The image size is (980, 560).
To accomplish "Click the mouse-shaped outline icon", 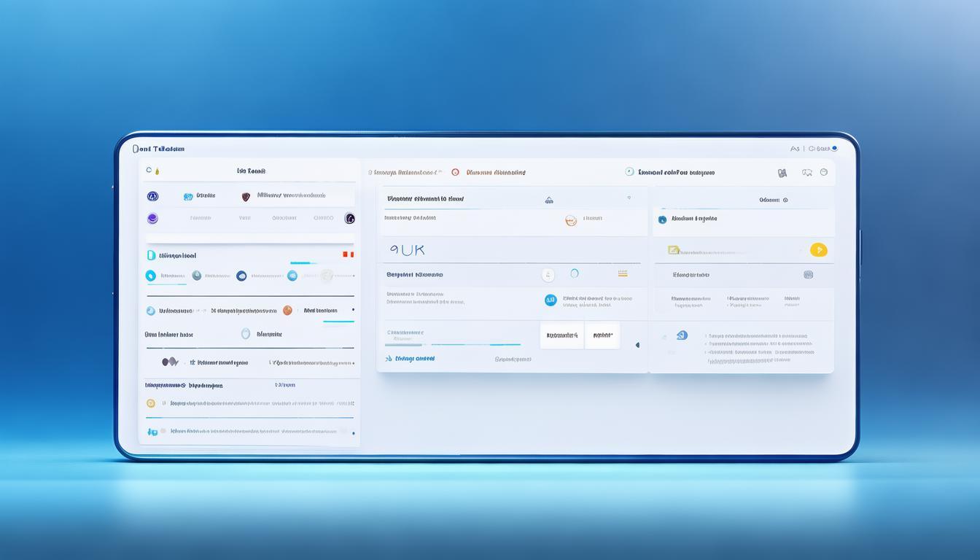I will [x=245, y=334].
